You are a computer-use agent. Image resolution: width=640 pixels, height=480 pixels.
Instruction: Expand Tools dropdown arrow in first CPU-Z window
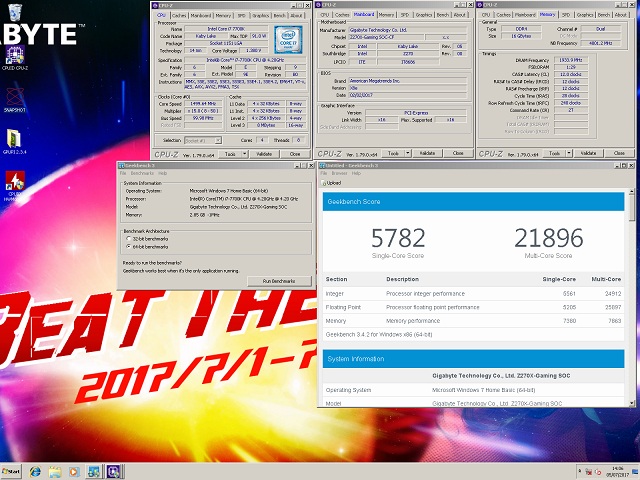point(244,154)
